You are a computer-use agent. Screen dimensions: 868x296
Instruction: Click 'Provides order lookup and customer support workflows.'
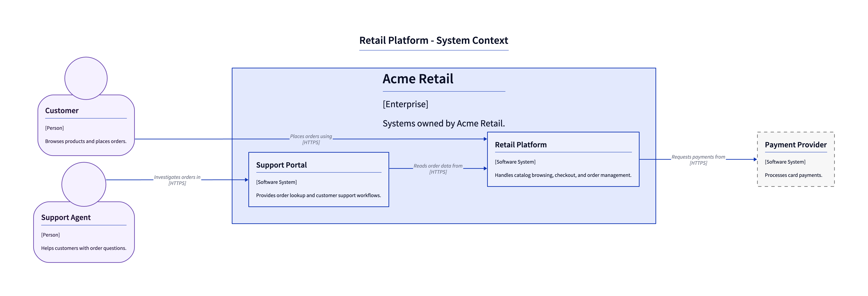coord(318,195)
